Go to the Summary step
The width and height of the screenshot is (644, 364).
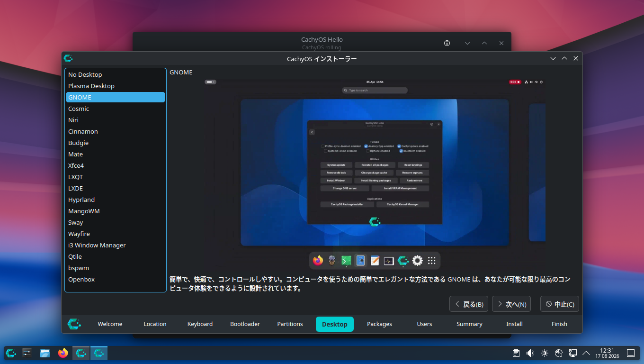(469, 324)
